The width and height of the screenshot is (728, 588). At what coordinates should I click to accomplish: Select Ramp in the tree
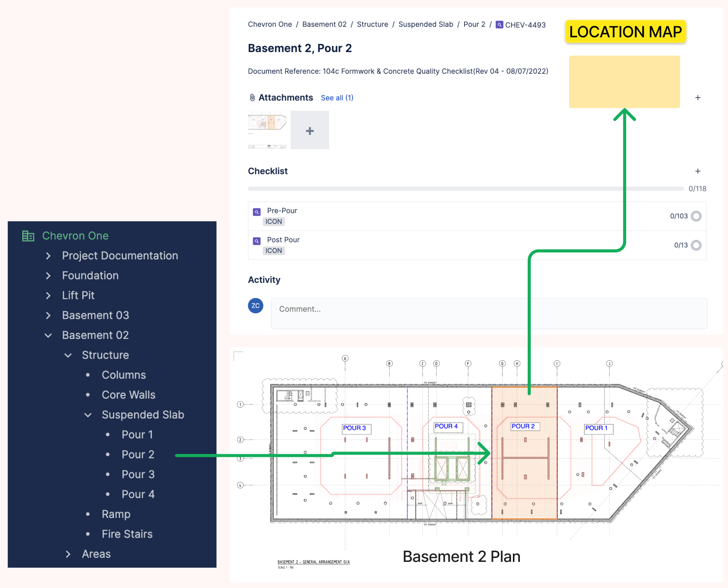pos(116,514)
